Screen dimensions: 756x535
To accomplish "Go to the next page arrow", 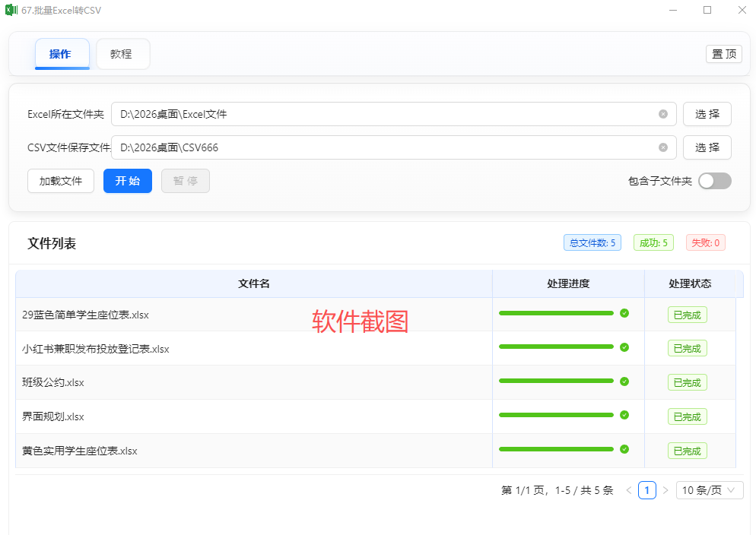I will click(665, 490).
